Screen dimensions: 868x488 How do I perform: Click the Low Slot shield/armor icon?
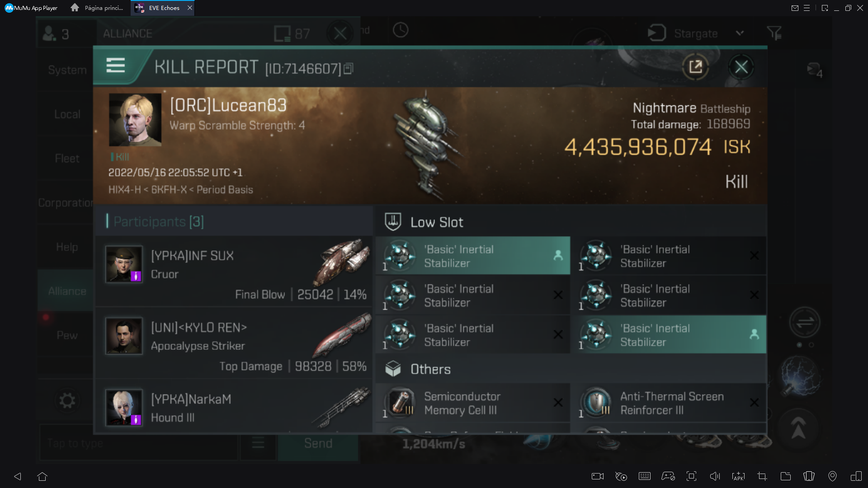[392, 222]
